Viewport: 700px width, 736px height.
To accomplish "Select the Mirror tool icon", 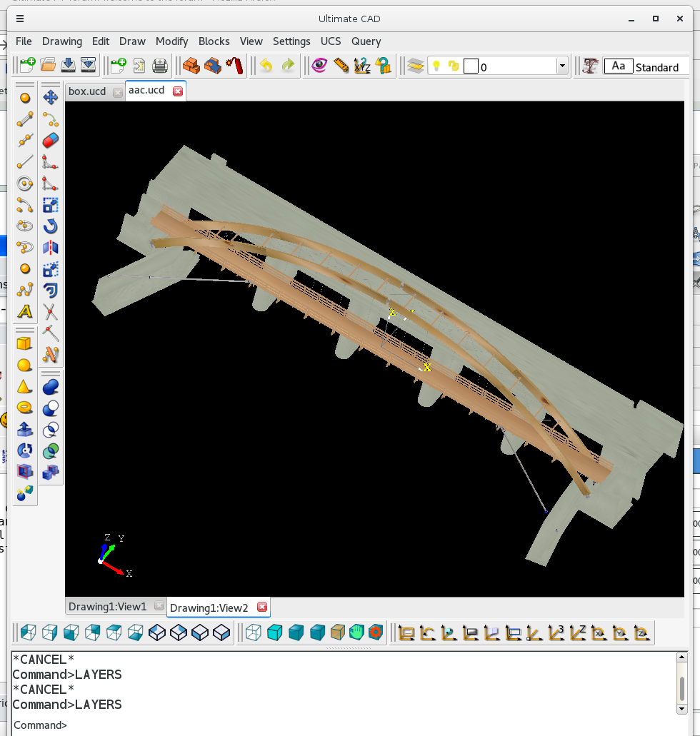I will pos(51,248).
